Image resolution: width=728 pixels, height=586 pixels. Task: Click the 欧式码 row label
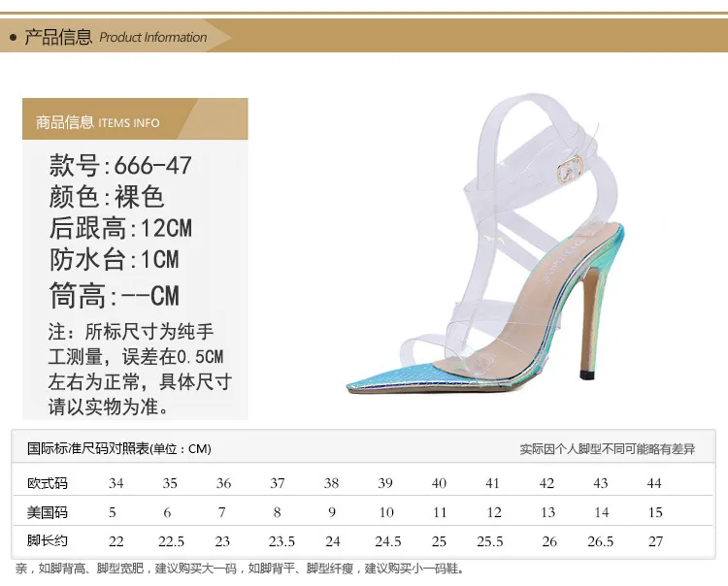pos(48,483)
